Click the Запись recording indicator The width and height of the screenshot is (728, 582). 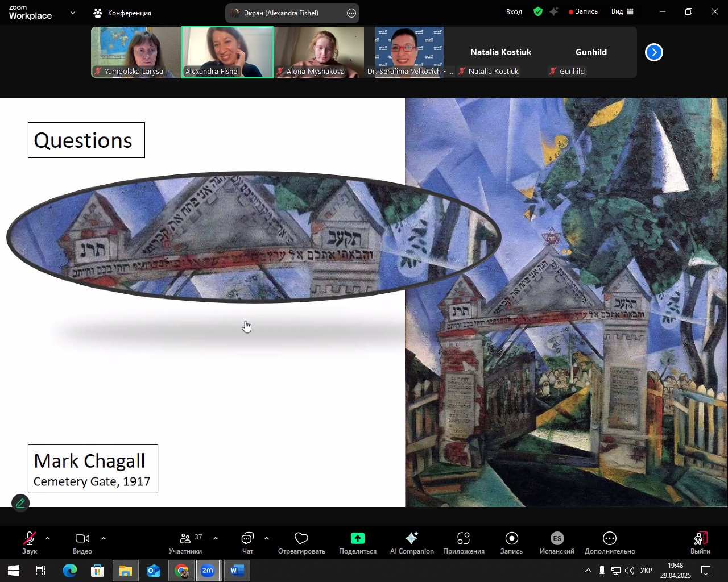[x=584, y=11]
